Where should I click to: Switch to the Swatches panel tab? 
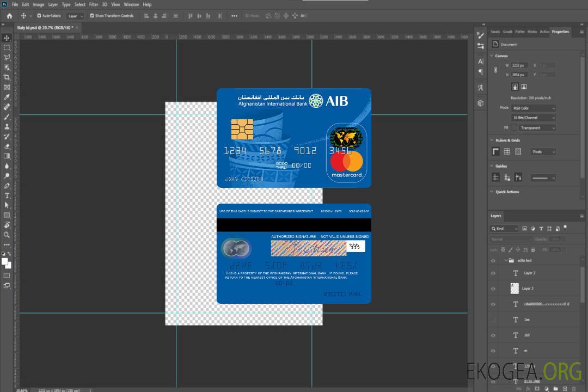[x=495, y=32]
